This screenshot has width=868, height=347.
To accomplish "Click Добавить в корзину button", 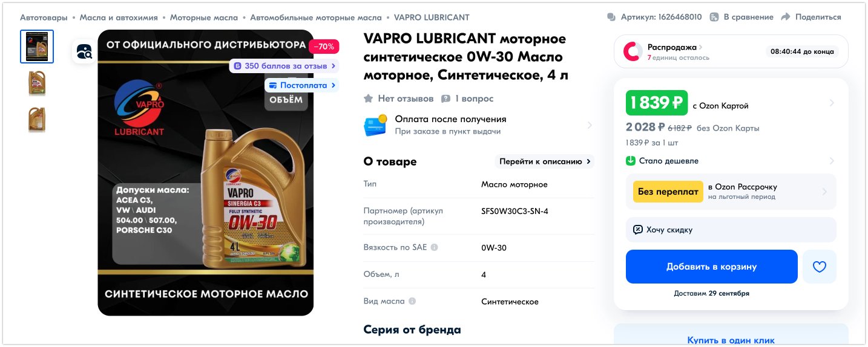I will click(712, 267).
